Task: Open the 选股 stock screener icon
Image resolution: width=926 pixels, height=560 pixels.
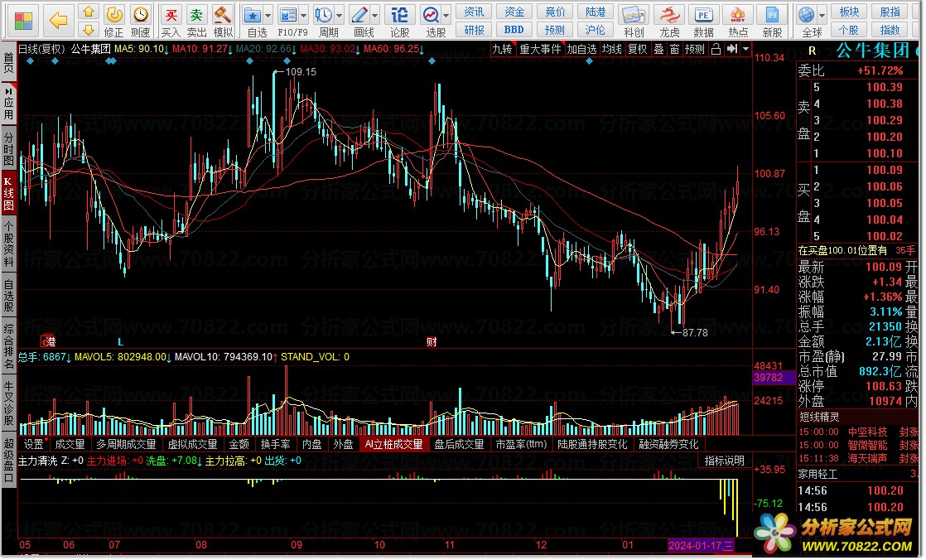Action: point(431,15)
